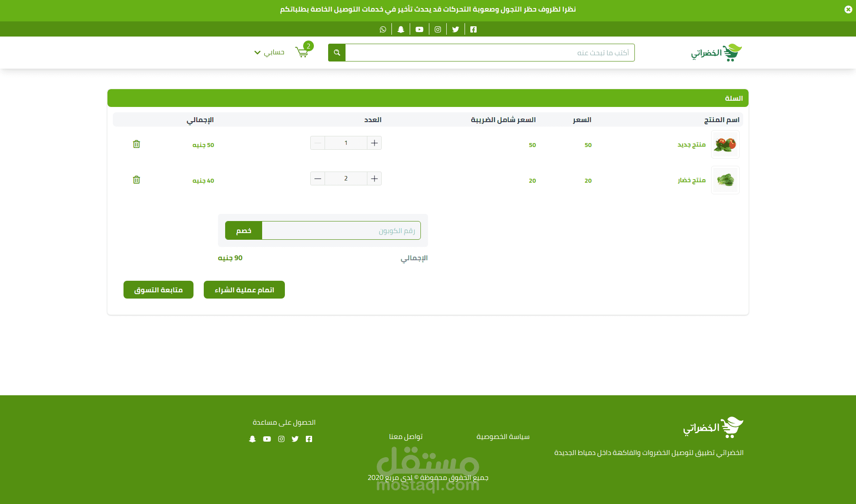The width and height of the screenshot is (856, 504).
Task: Open Facebook icon in top social bar
Action: [473, 29]
